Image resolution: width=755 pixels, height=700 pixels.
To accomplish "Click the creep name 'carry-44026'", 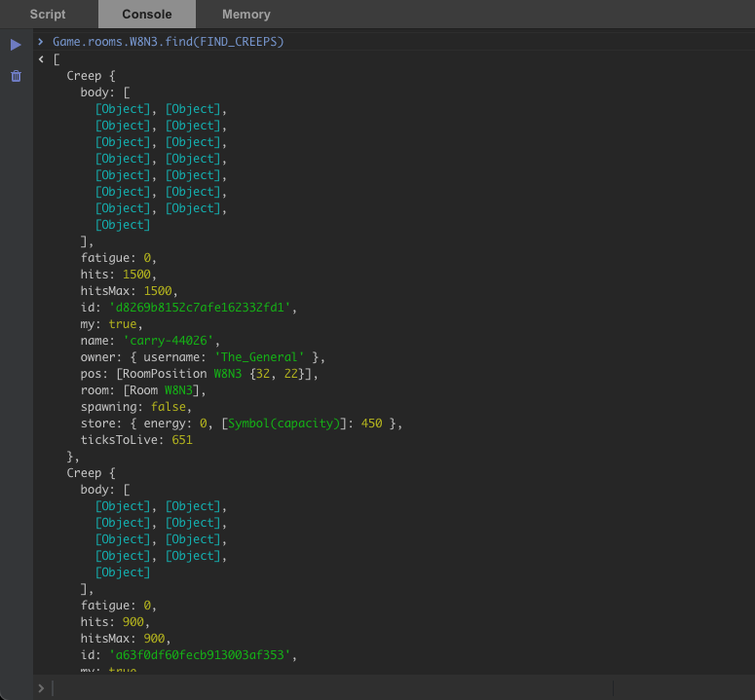I will (169, 341).
